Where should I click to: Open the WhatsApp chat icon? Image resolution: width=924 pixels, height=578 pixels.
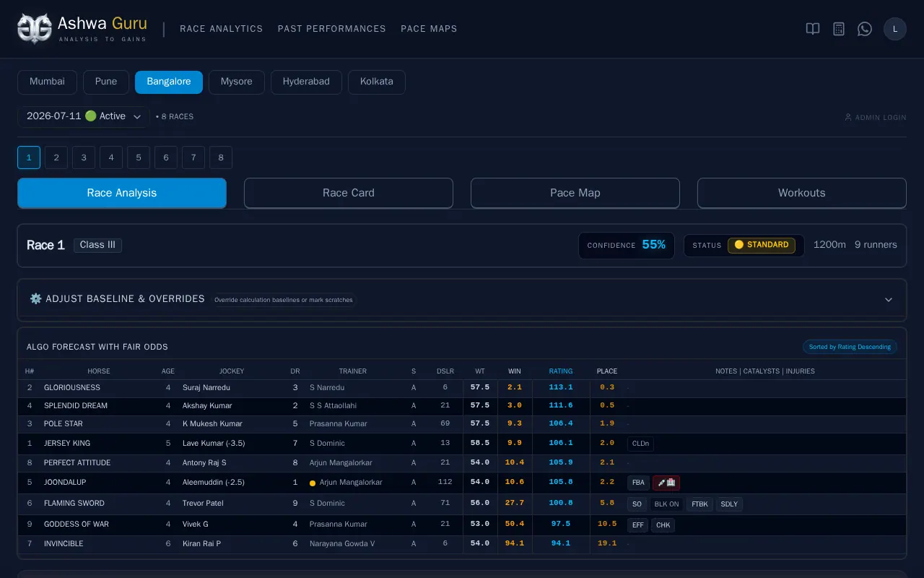point(865,29)
